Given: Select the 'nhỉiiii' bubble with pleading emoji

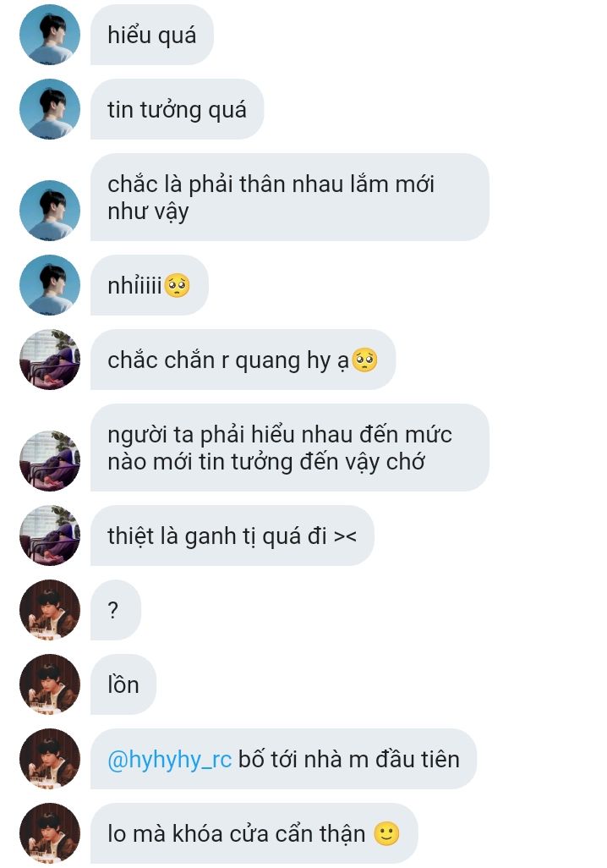Looking at the screenshot, I should tap(150, 285).
